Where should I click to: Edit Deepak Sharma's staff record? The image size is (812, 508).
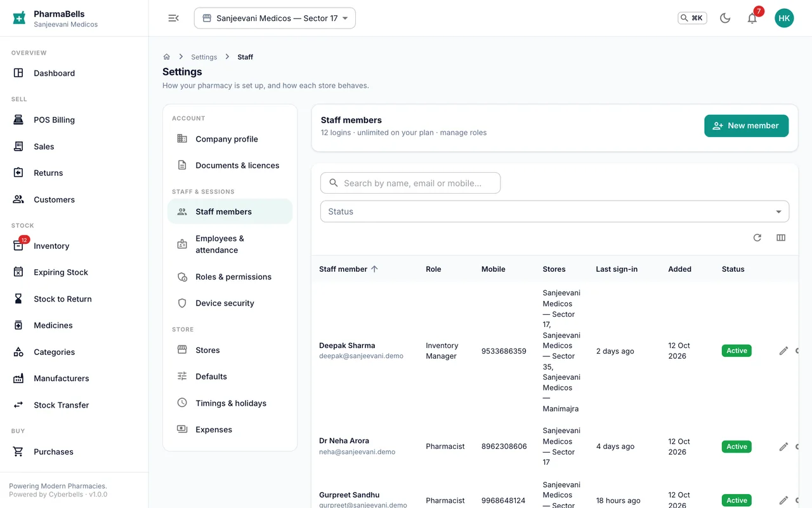coord(783,351)
